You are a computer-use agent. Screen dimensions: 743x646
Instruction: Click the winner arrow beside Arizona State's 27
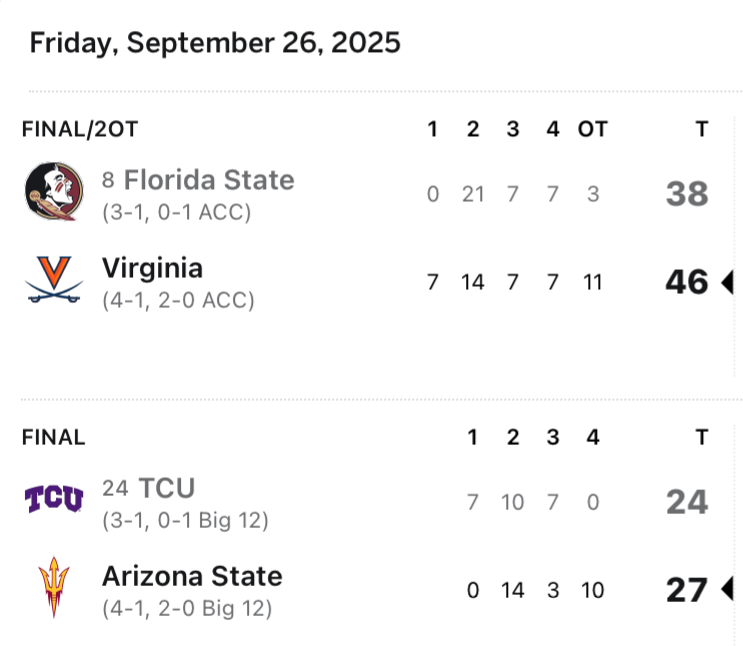coord(727,590)
